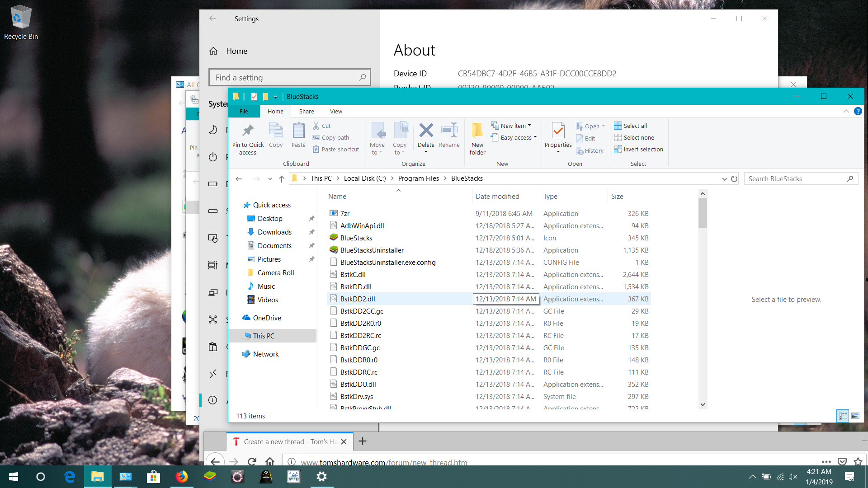Expand the Easy access dropdown

(x=518, y=137)
